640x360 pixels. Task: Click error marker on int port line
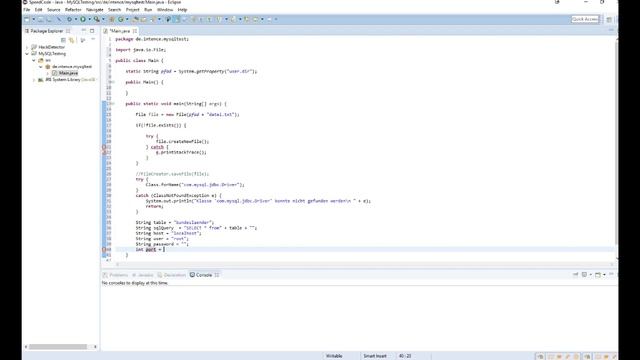click(104, 249)
